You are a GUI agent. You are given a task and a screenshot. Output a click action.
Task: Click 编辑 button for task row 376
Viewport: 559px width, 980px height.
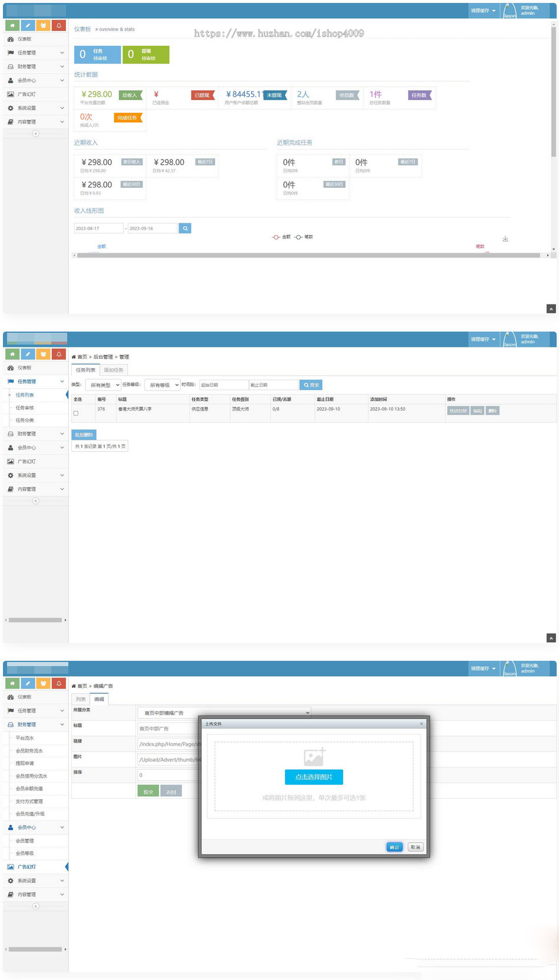477,410
